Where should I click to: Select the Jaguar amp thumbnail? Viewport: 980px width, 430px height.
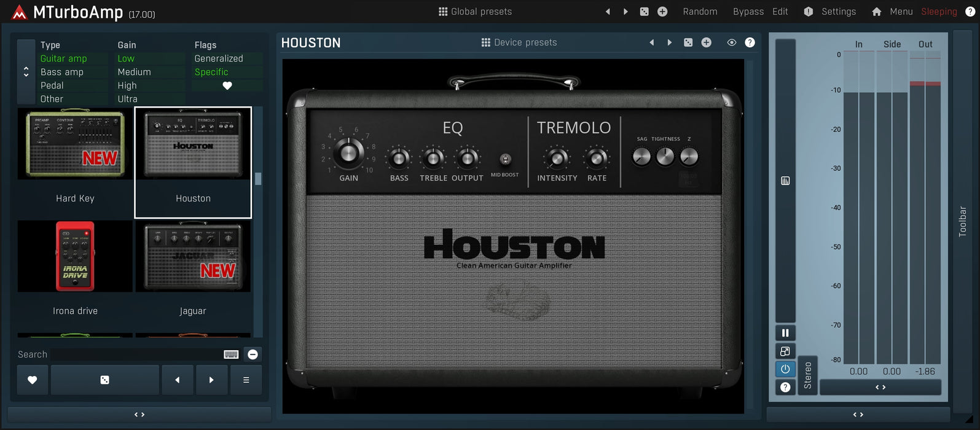click(x=193, y=257)
